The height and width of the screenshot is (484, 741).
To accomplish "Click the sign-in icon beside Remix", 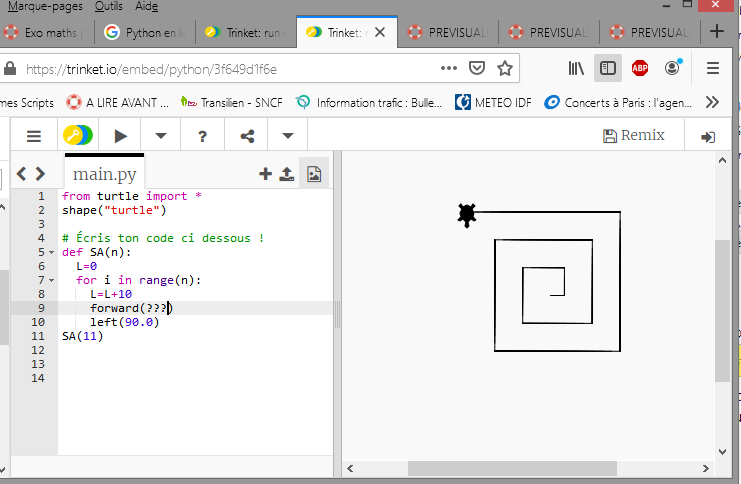I will point(708,136).
